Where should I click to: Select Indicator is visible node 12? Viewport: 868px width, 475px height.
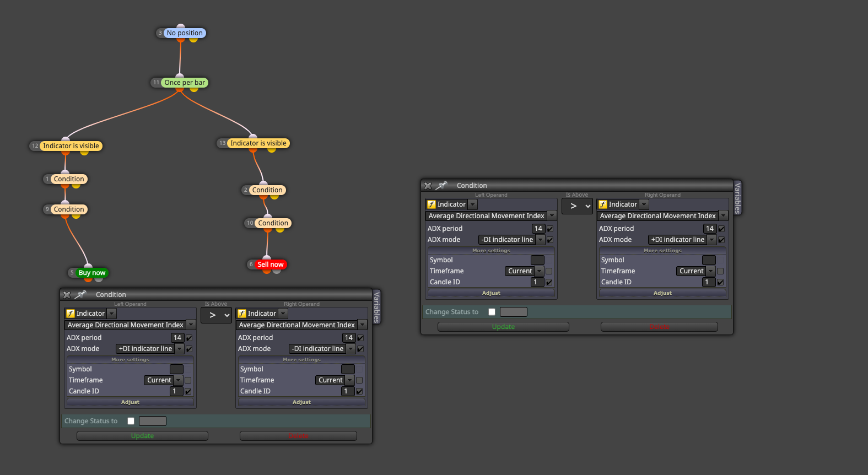71,146
